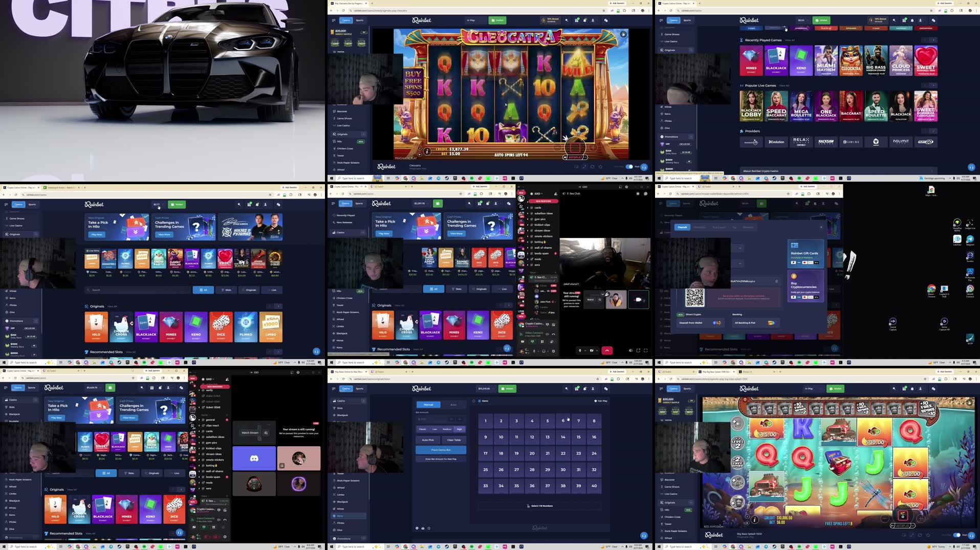Click the Clear Table button in Keno

click(x=454, y=439)
